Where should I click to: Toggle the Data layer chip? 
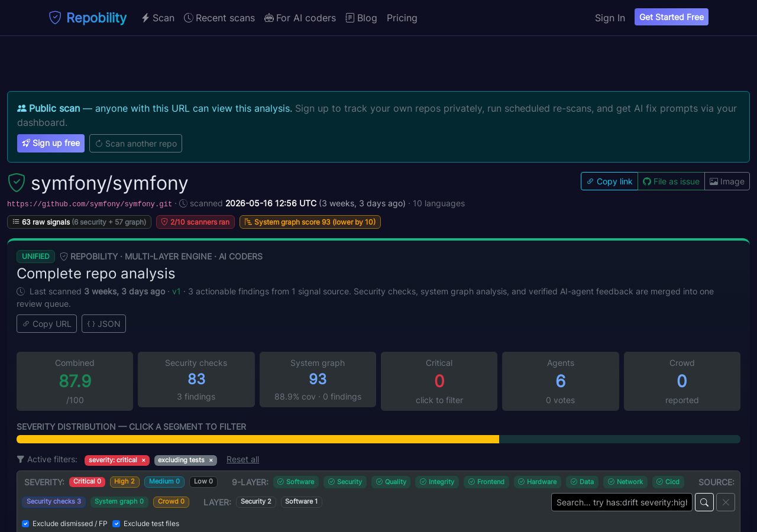click(x=582, y=482)
